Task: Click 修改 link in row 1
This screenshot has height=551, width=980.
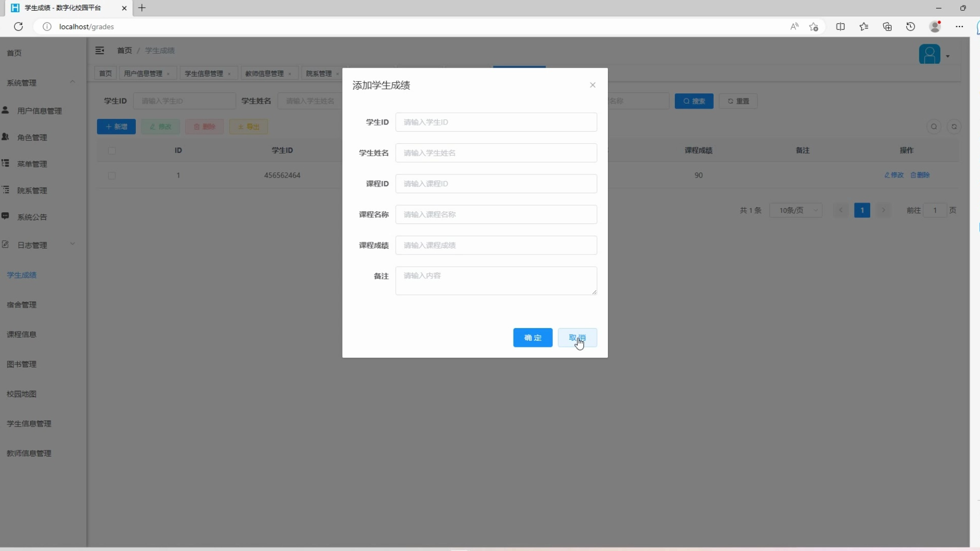Action: pos(894,175)
